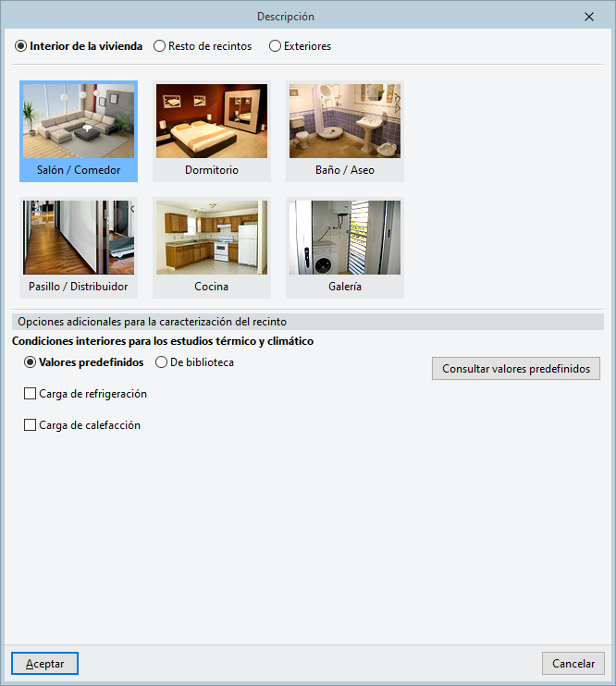Select the Salón / Comedor room thumbnail
The height and width of the screenshot is (686, 616).
click(x=79, y=130)
